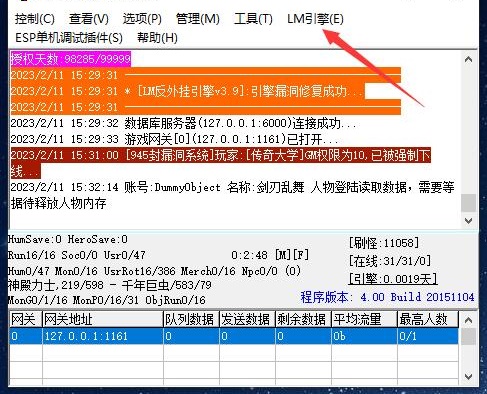The image size is (487, 394).
Task: Click the 账号:DummyObject login log line
Action: click(232, 195)
